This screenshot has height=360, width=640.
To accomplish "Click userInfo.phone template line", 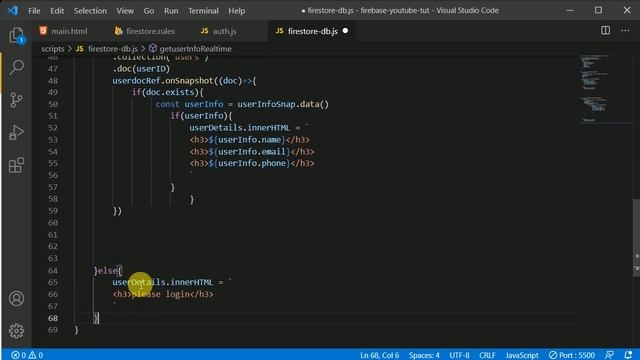I will (x=252, y=163).
